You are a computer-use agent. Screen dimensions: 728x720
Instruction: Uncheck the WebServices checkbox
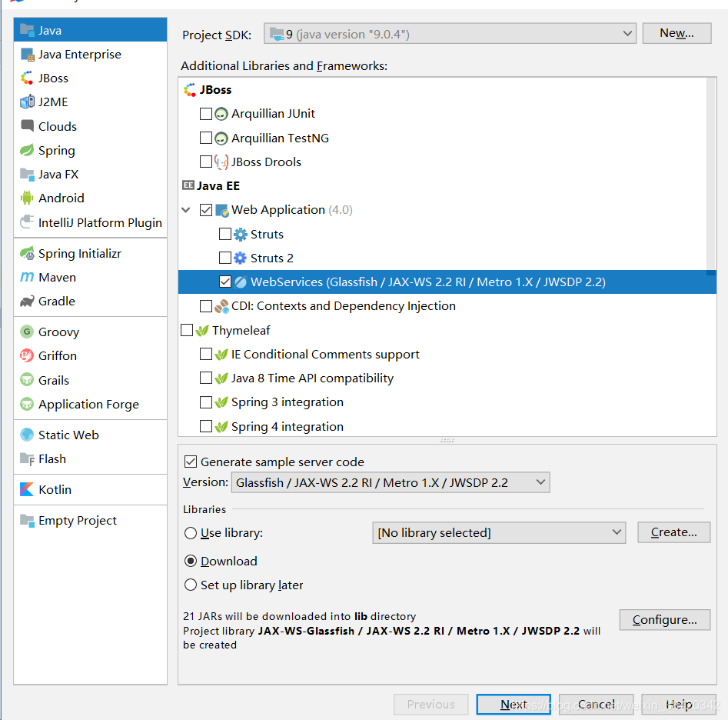tap(224, 282)
